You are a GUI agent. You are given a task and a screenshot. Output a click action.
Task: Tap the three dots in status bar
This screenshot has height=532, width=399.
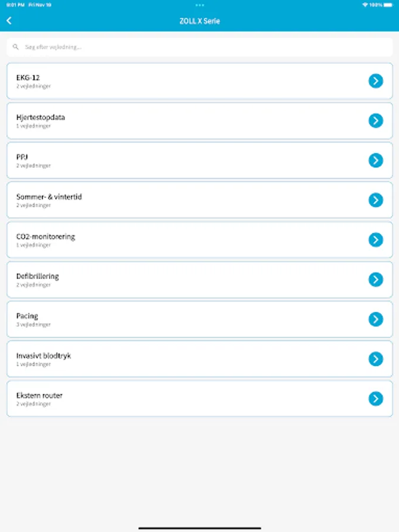[x=199, y=5]
